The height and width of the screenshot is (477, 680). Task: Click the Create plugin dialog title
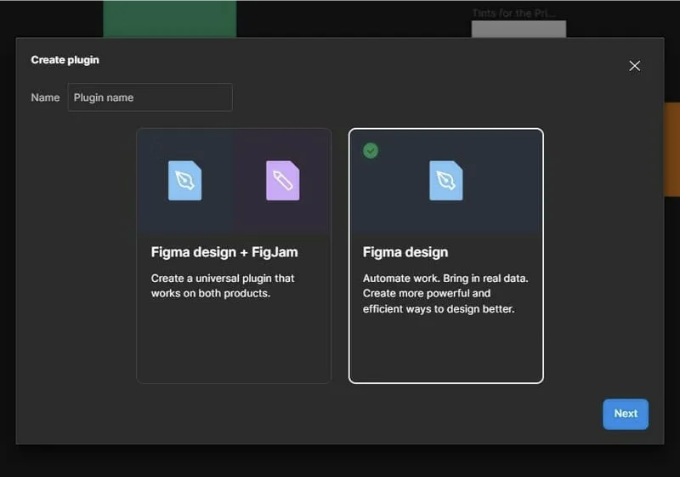point(65,60)
